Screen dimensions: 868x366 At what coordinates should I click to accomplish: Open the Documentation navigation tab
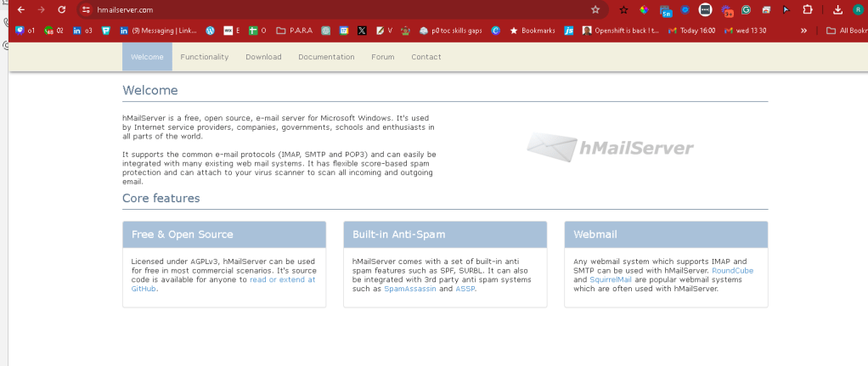tap(326, 57)
